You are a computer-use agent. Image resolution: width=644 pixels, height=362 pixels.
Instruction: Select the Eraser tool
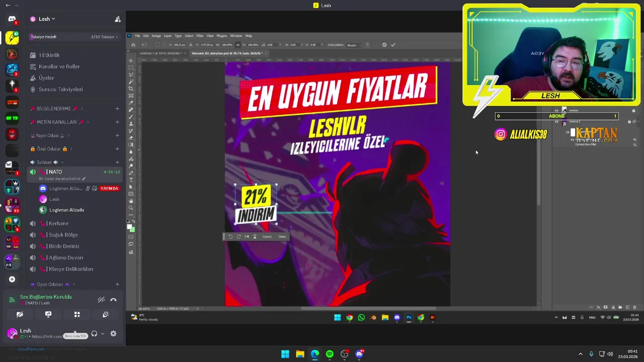pyautogui.click(x=131, y=138)
